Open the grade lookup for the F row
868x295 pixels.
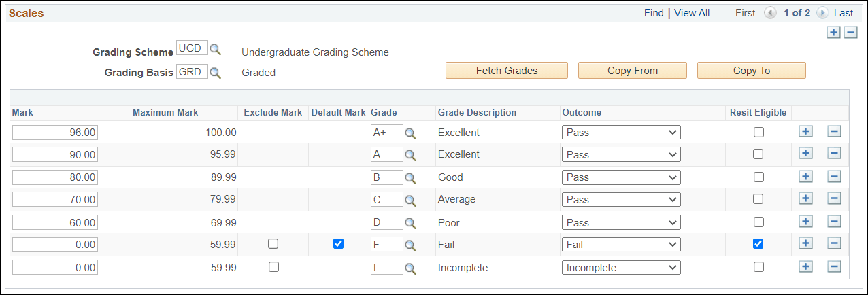(410, 245)
